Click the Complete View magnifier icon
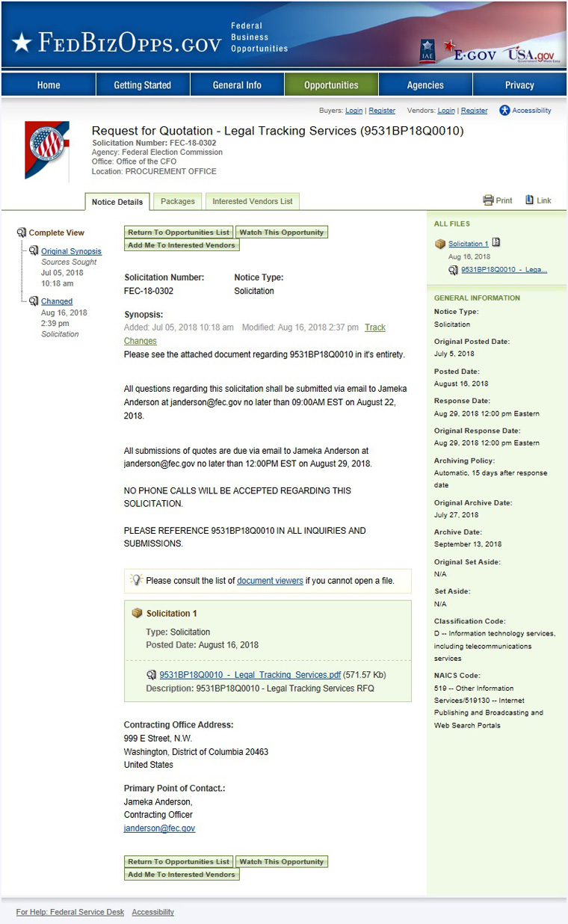The height and width of the screenshot is (924, 568). (22, 232)
